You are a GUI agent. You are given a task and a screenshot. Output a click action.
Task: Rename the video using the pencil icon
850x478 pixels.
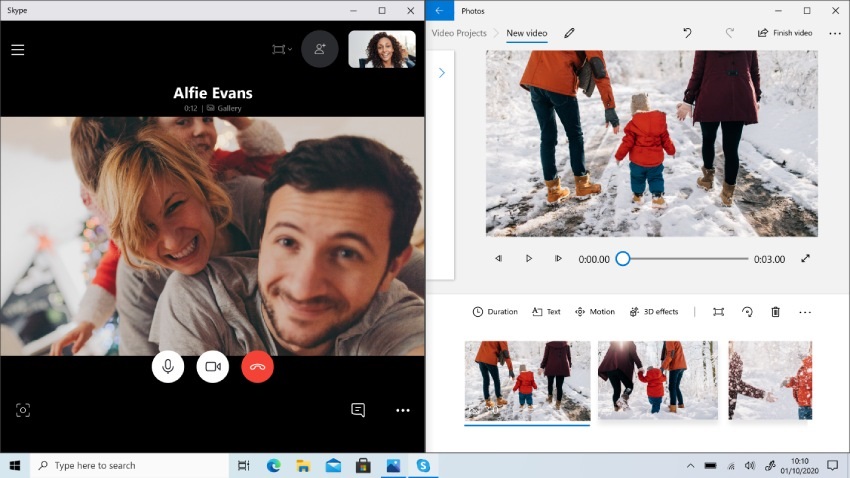569,33
